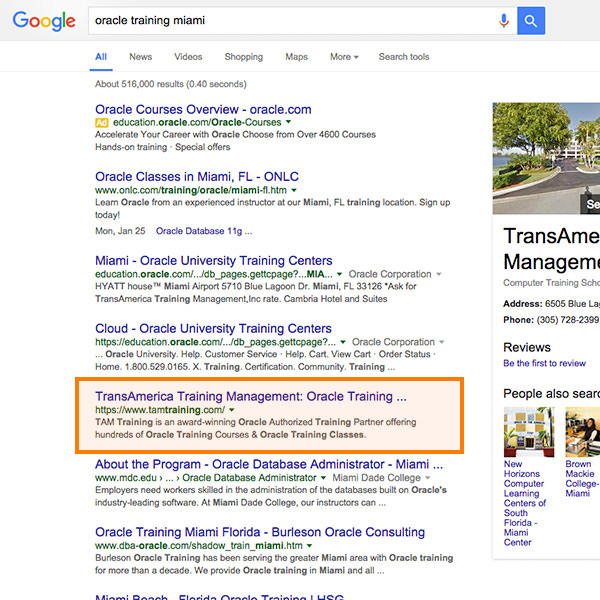The image size is (600, 600).
Task: Expand the More search options dropdown
Action: [344, 57]
